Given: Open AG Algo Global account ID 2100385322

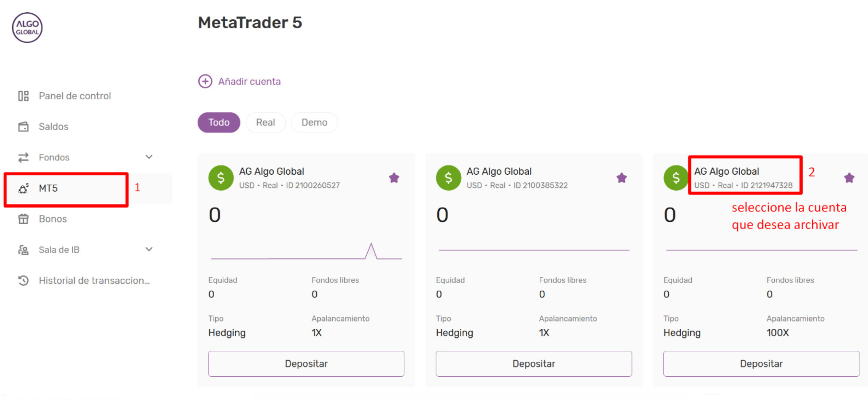Looking at the screenshot, I should coord(499,171).
